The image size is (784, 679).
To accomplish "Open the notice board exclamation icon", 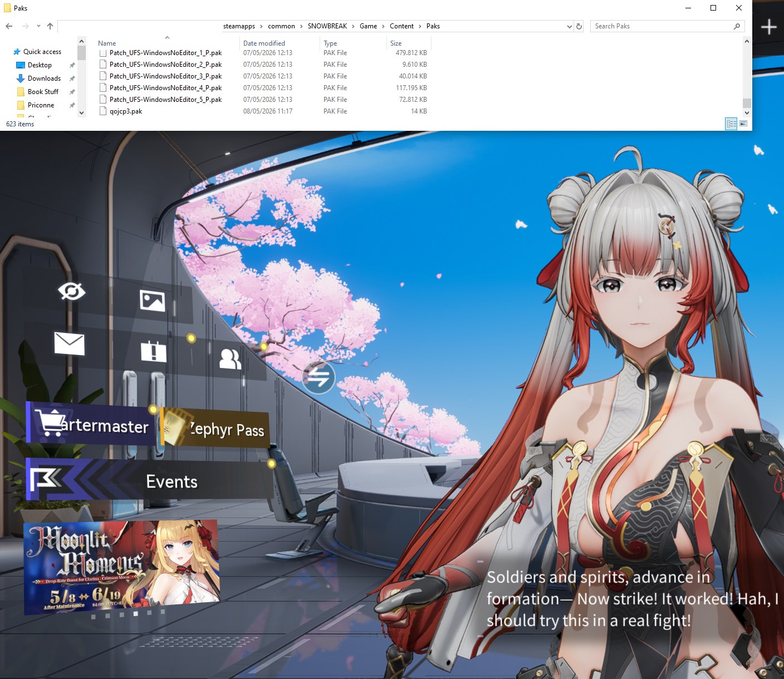I will (x=153, y=351).
